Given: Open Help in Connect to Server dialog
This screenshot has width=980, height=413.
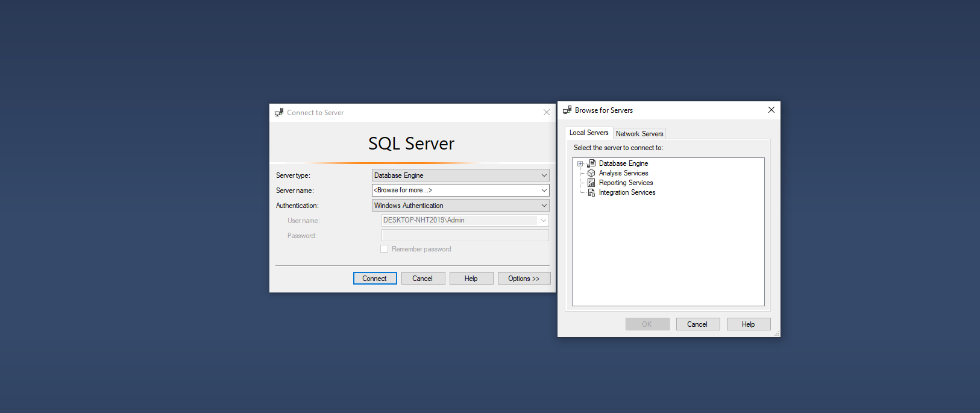Looking at the screenshot, I should (x=471, y=279).
